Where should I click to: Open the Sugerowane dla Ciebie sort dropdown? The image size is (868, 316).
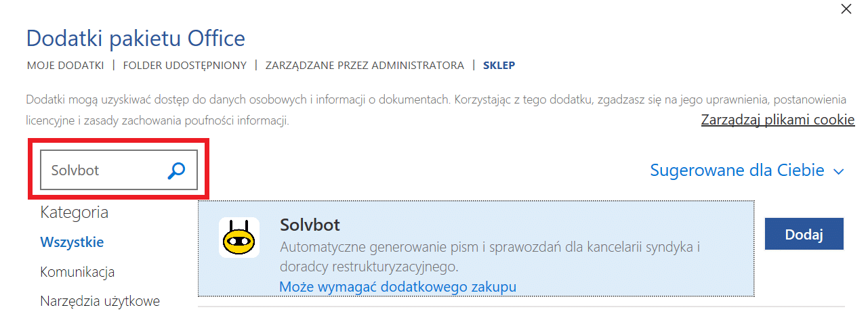[x=747, y=171]
